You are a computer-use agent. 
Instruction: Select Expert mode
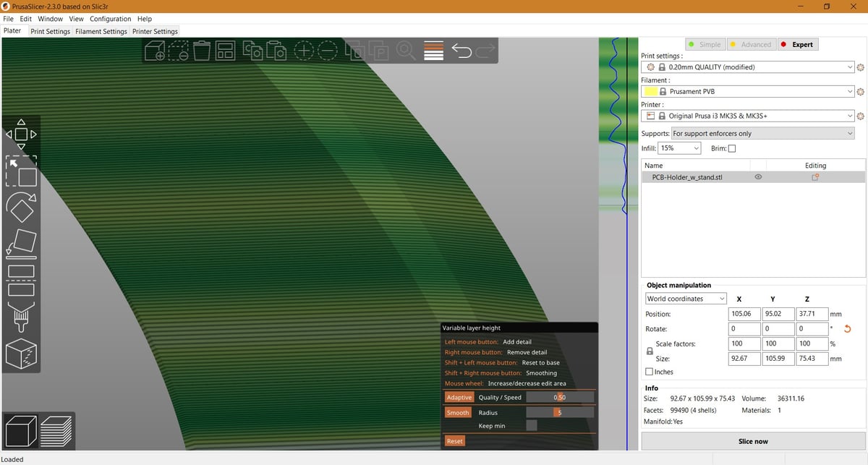click(x=798, y=44)
